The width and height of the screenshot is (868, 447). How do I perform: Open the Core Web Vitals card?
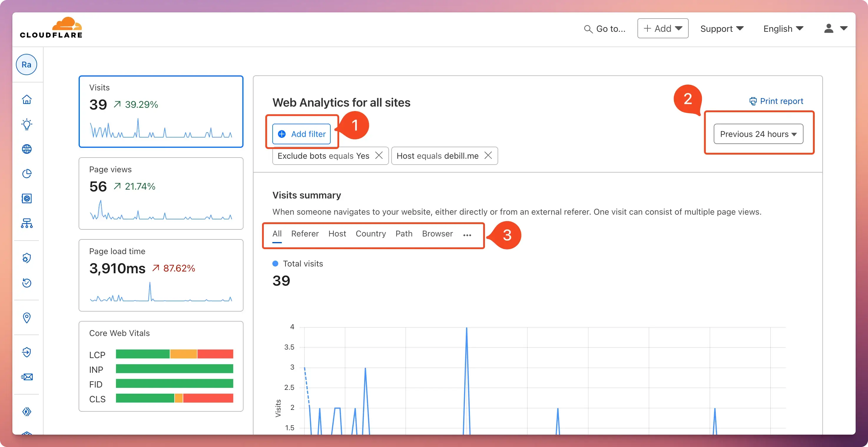(x=161, y=366)
